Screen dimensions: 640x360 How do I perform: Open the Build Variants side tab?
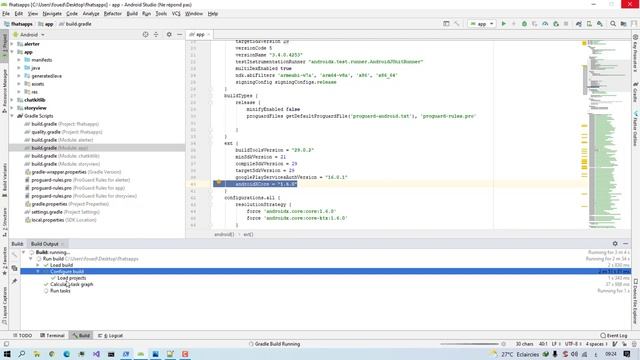tap(4, 180)
